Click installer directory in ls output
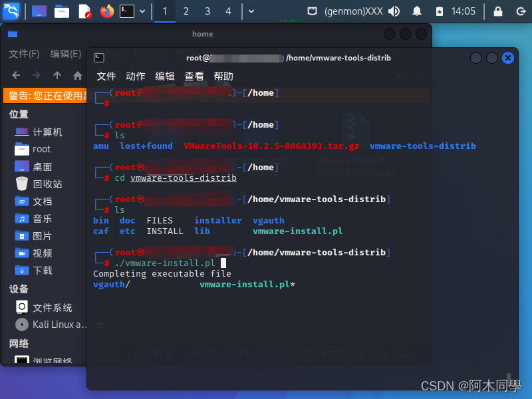Screen dimensions: 532x399 (218, 221)
